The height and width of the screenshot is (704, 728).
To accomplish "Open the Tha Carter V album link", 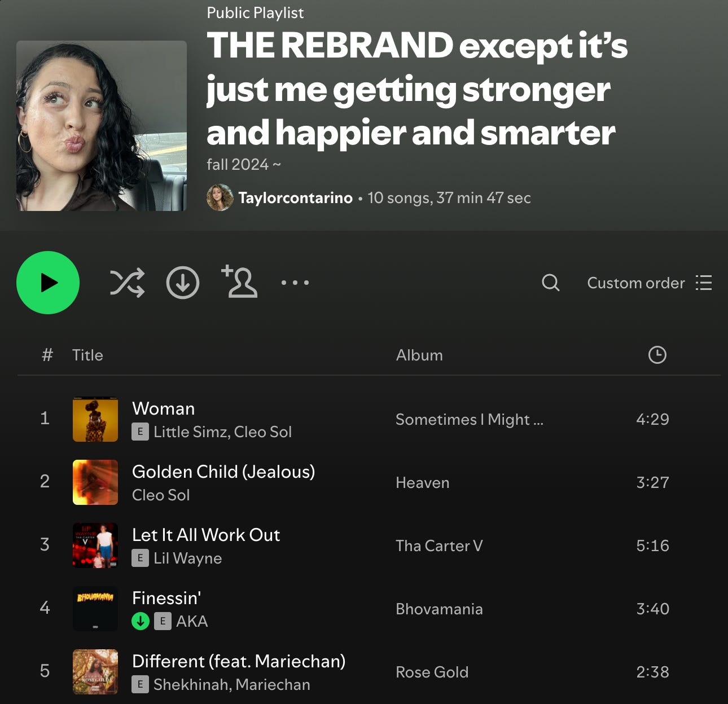I will click(439, 545).
